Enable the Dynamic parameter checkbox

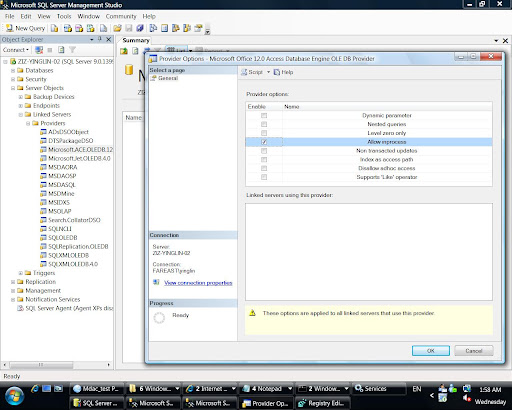(264, 115)
